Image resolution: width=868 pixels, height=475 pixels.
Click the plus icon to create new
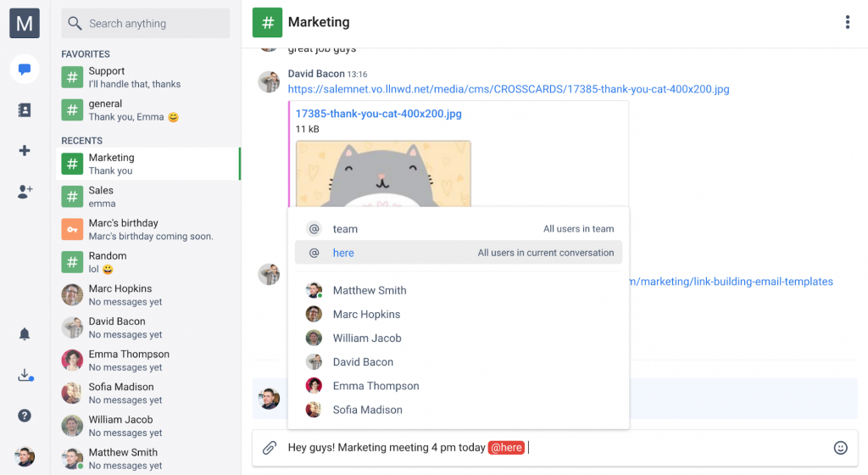coord(25,150)
